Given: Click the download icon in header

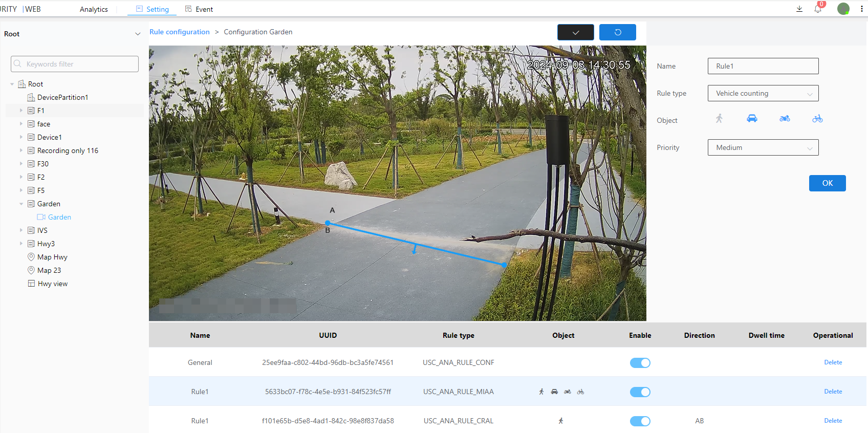Looking at the screenshot, I should point(799,9).
